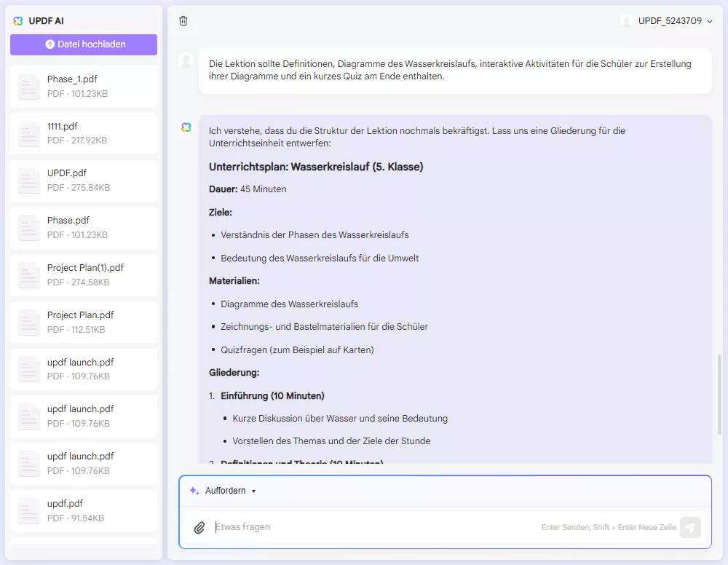This screenshot has height=565, width=728.
Task: Click the UPDF AI title text
Action: [46, 21]
